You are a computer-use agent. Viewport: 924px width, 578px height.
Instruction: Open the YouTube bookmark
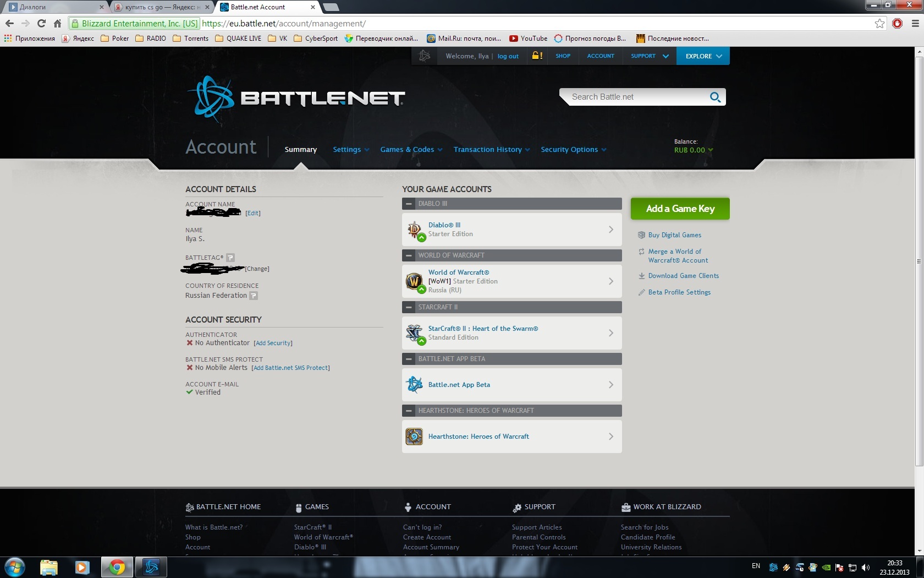pos(528,39)
